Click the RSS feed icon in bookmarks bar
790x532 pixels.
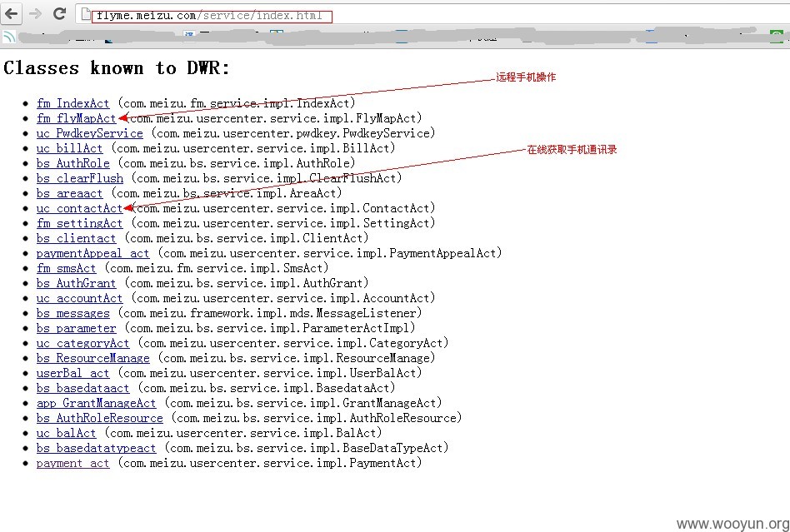click(9, 37)
